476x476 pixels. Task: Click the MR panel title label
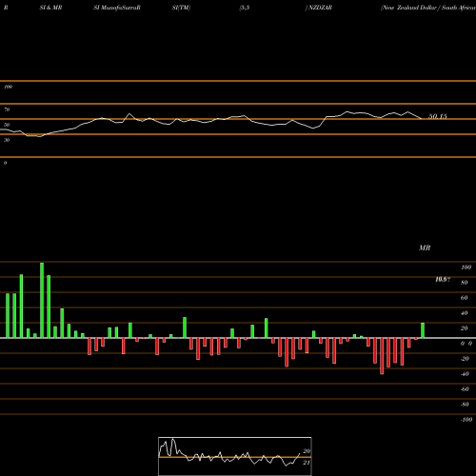coord(425,248)
